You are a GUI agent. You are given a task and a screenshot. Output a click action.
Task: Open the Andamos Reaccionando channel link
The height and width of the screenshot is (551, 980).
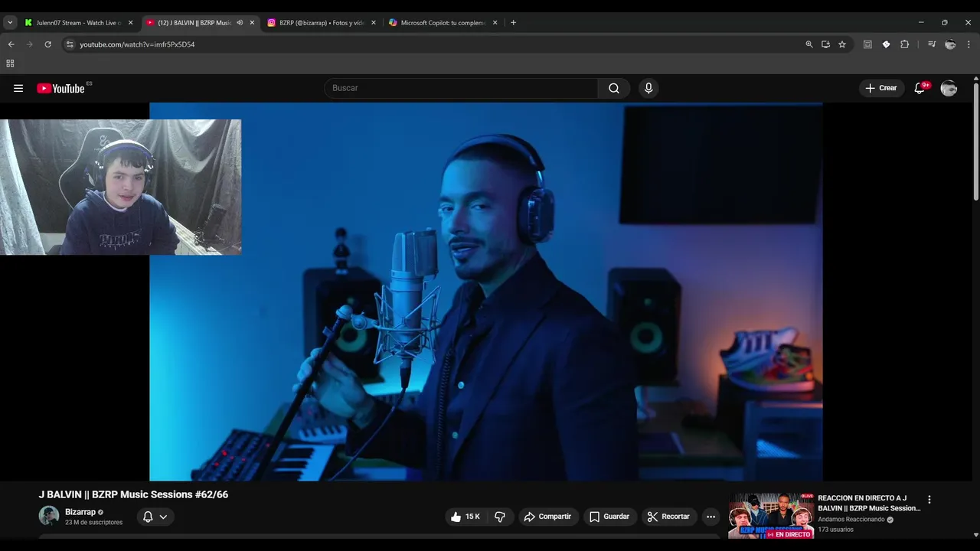851,520
